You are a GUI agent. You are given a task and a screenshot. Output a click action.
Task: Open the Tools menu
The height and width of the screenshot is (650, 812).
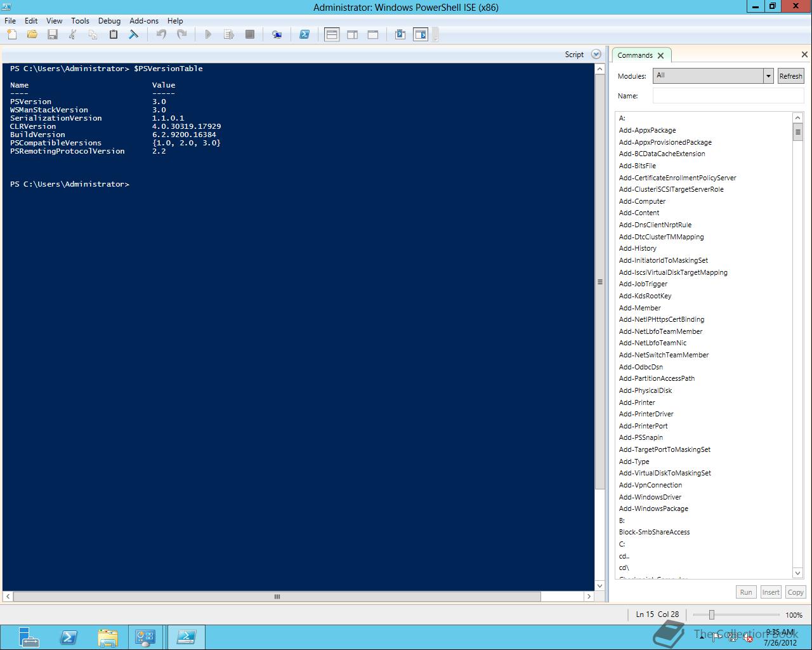pyautogui.click(x=80, y=20)
